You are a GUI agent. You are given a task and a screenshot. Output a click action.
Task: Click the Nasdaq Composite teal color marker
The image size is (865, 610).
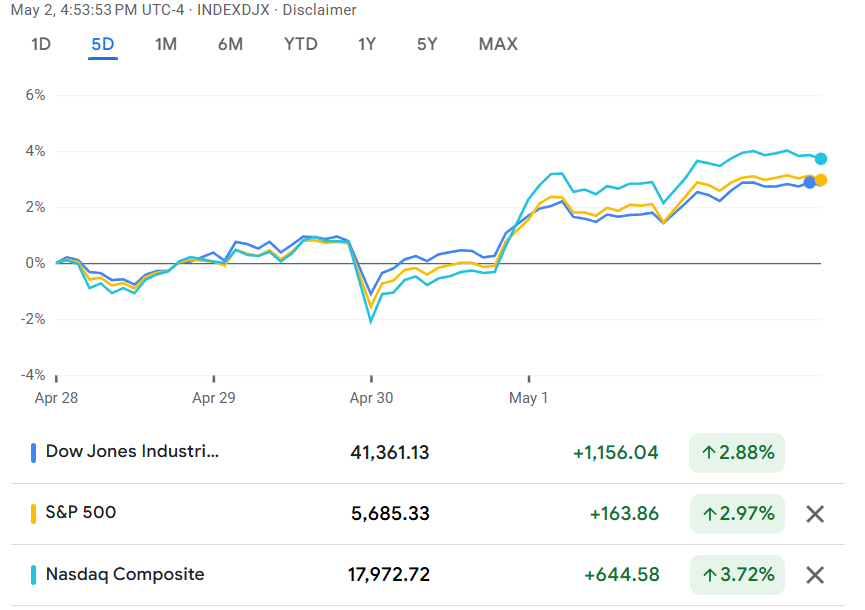(x=34, y=575)
